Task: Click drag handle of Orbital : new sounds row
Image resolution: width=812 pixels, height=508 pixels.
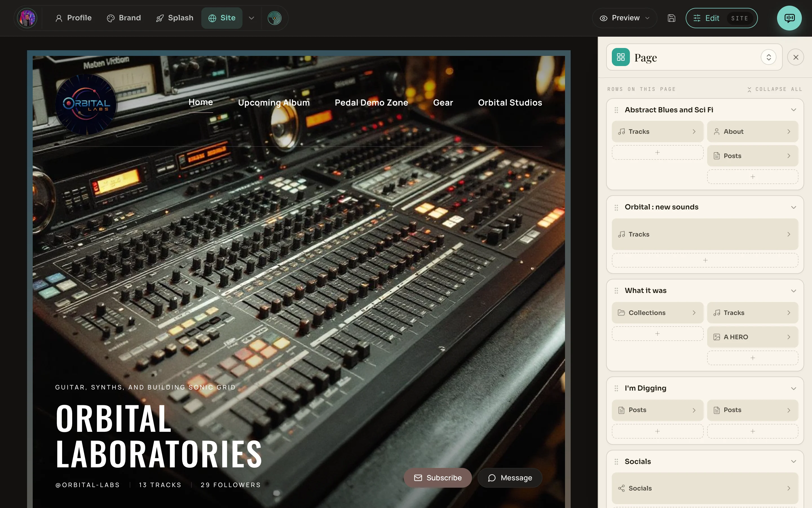Action: click(616, 208)
